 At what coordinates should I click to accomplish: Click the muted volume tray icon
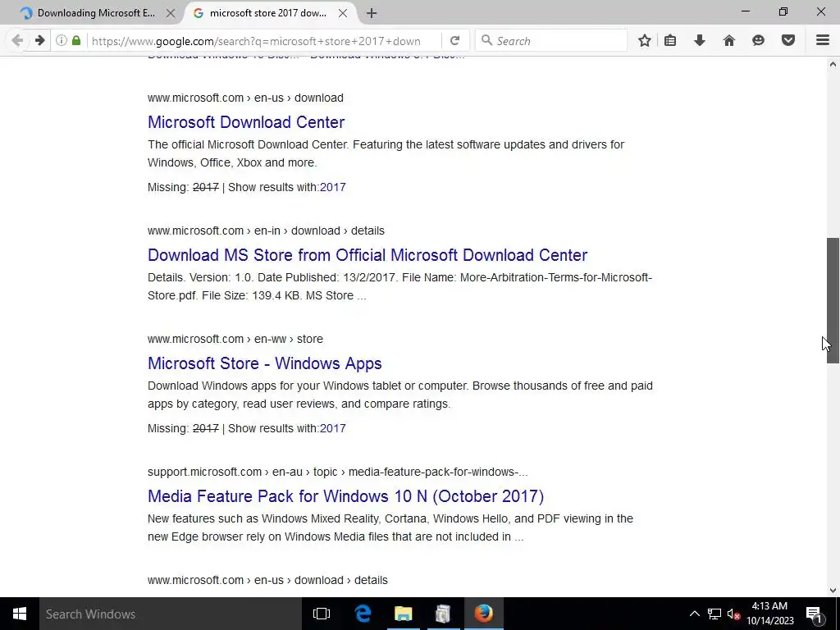[733, 614]
